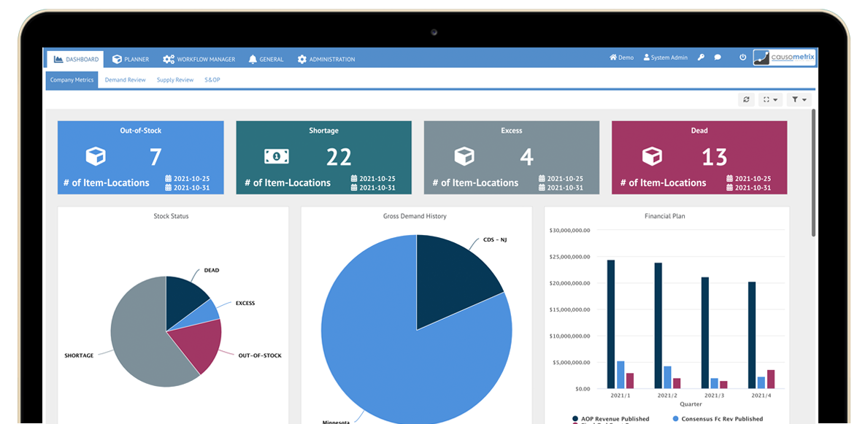
Task: Click the Demo home link
Action: (x=621, y=57)
